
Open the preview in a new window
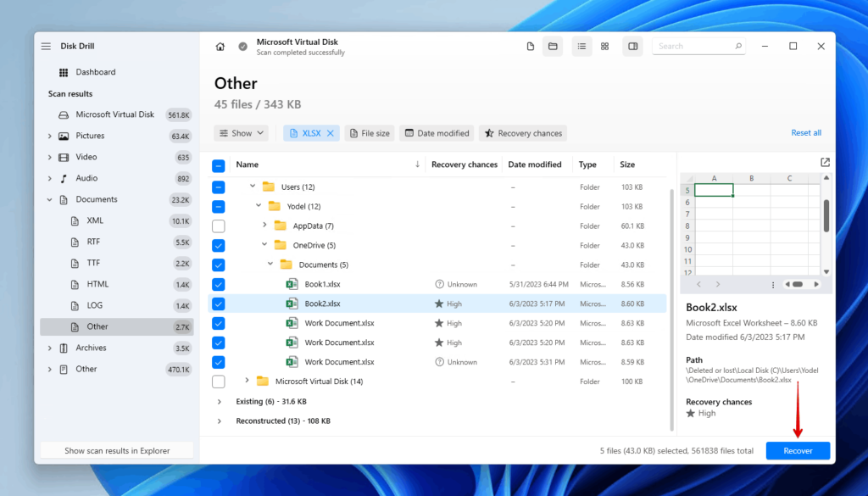pos(824,162)
